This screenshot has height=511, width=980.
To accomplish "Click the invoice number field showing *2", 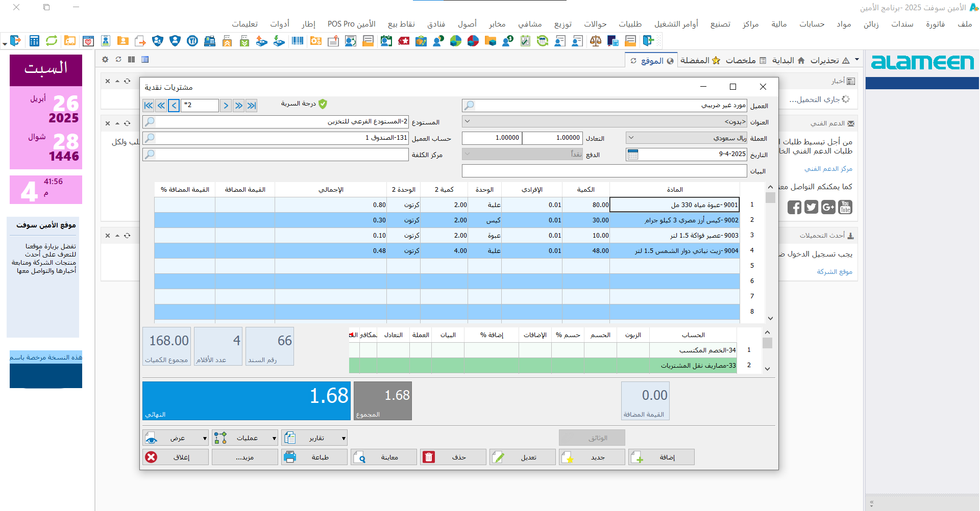I will click(200, 105).
